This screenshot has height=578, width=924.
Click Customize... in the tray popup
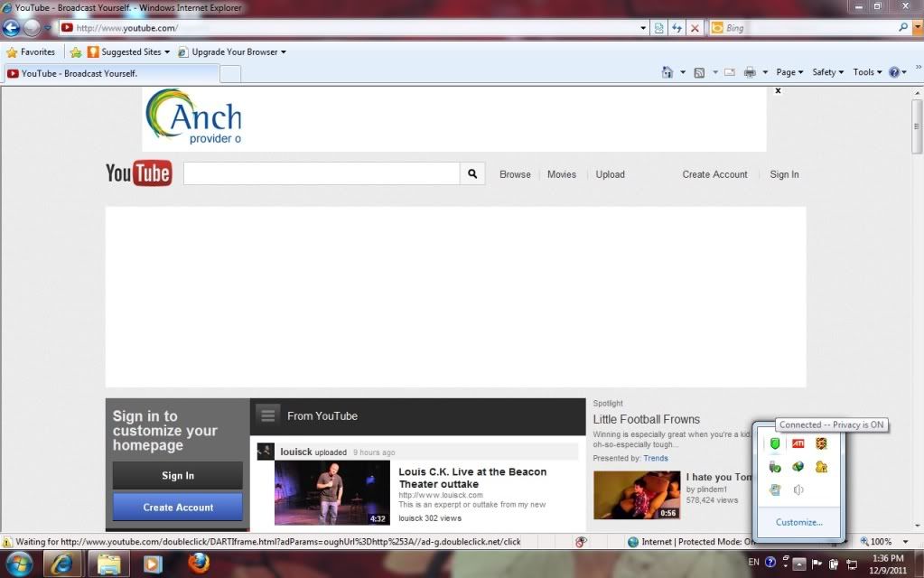click(799, 522)
